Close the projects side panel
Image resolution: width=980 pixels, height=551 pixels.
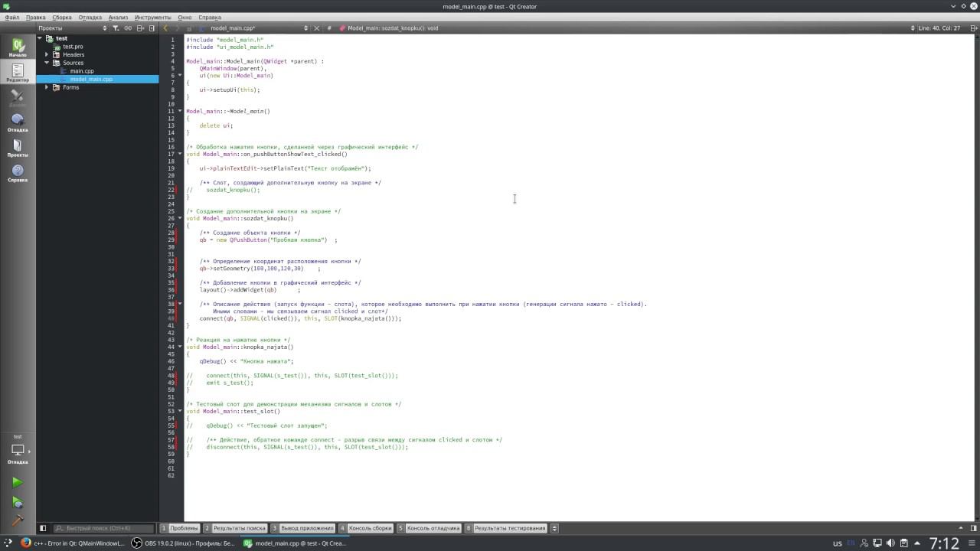pos(152,28)
